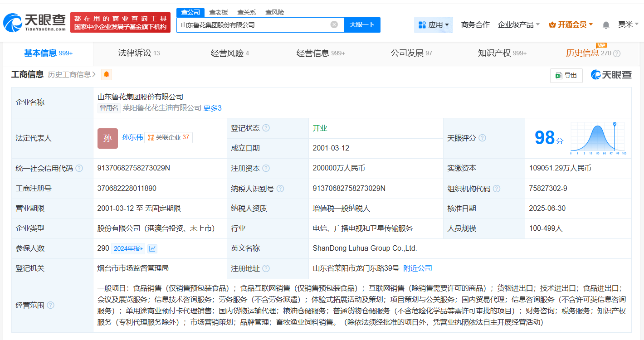Export data with the 导出 button
The image size is (644, 340).
(566, 75)
